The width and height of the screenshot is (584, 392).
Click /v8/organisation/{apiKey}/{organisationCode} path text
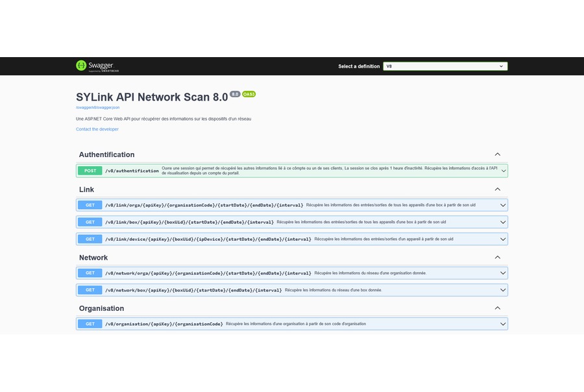pos(164,324)
